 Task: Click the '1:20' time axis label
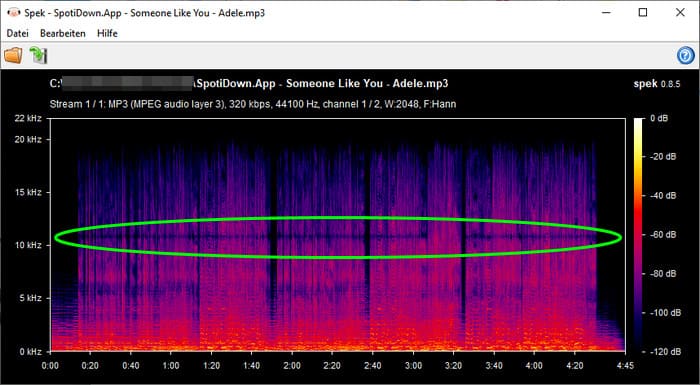click(x=211, y=366)
